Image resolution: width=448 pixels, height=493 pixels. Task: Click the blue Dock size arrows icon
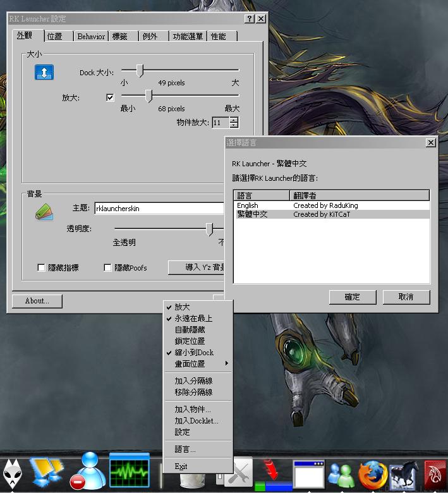tap(44, 72)
